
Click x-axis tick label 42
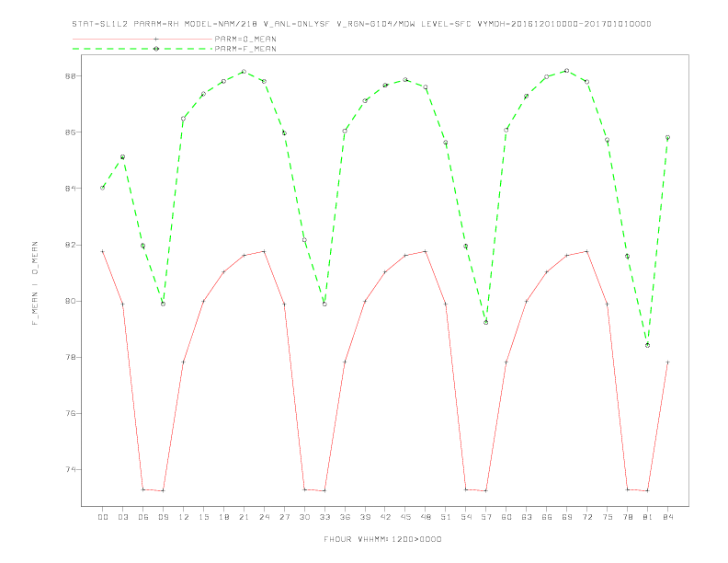point(385,517)
